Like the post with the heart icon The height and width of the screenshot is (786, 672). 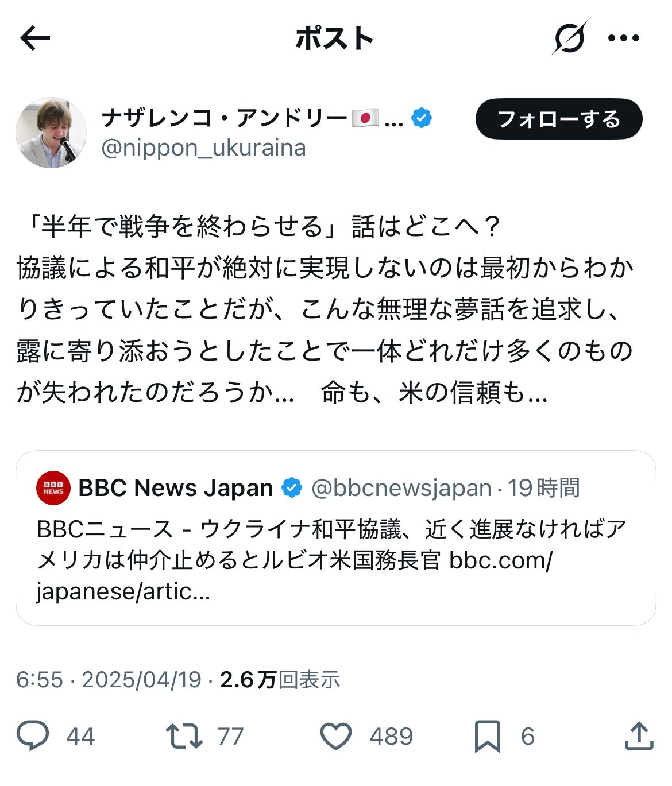click(335, 736)
